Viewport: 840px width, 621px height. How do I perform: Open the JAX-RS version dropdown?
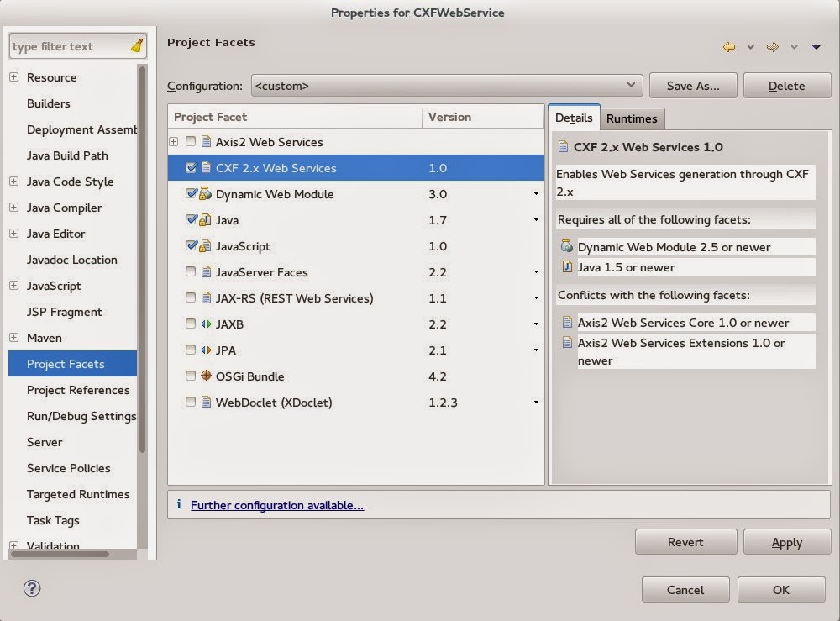pos(536,298)
